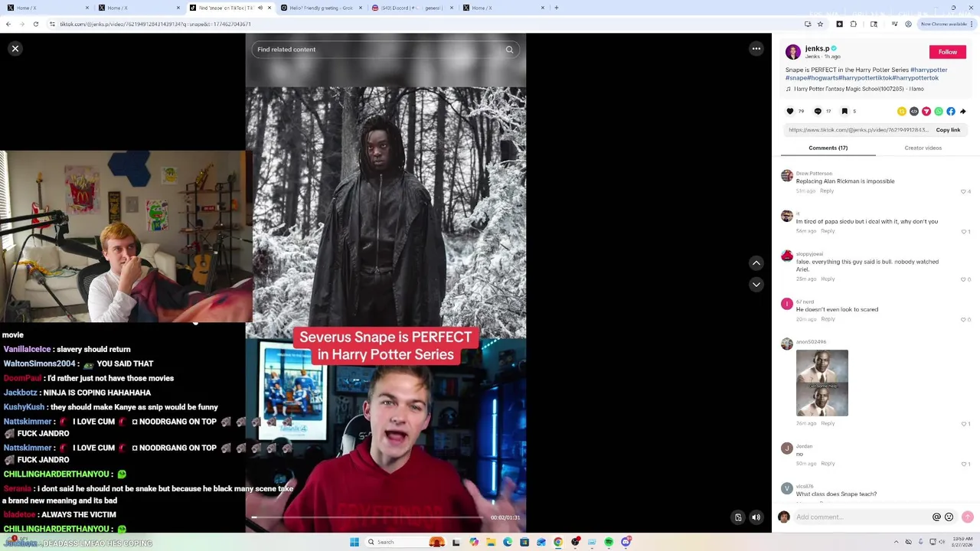Insert a mention with the @ icon
Image resolution: width=980 pixels, height=551 pixels.
click(936, 517)
